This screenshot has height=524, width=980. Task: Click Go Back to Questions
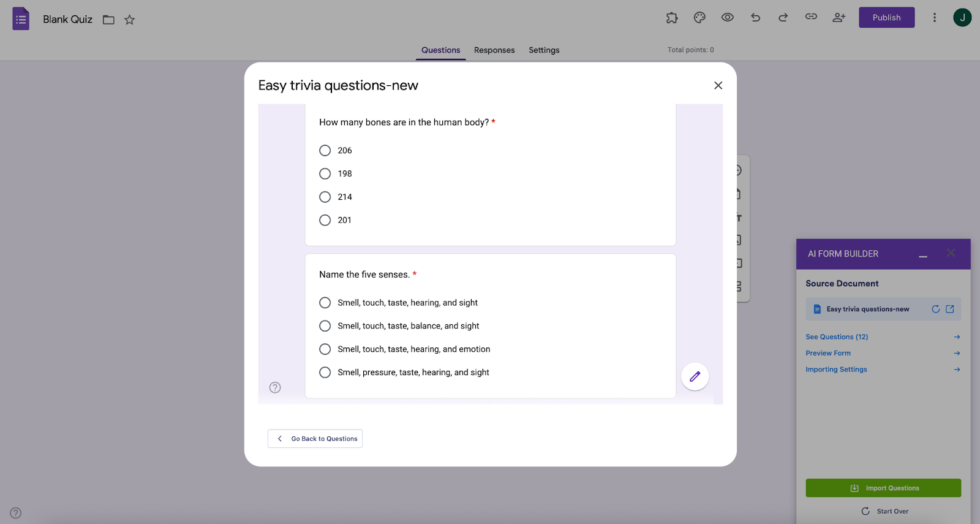314,438
